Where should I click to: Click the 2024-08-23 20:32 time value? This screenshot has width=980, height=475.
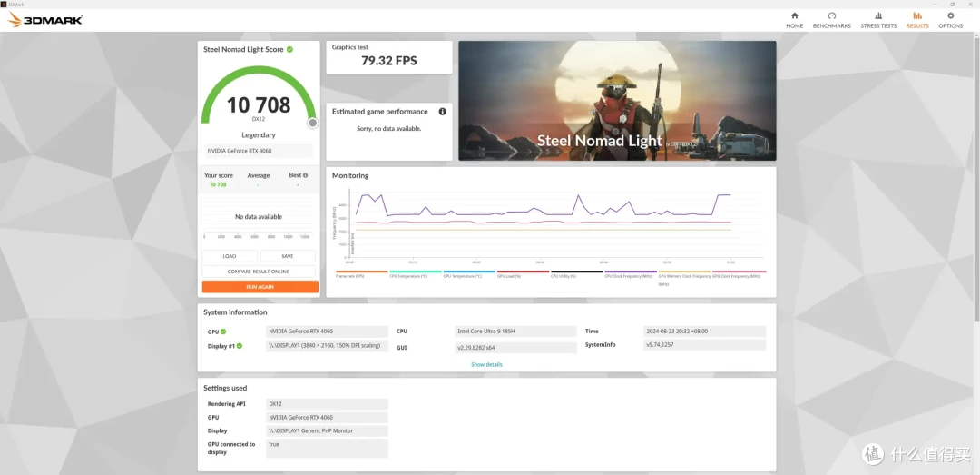(x=704, y=332)
